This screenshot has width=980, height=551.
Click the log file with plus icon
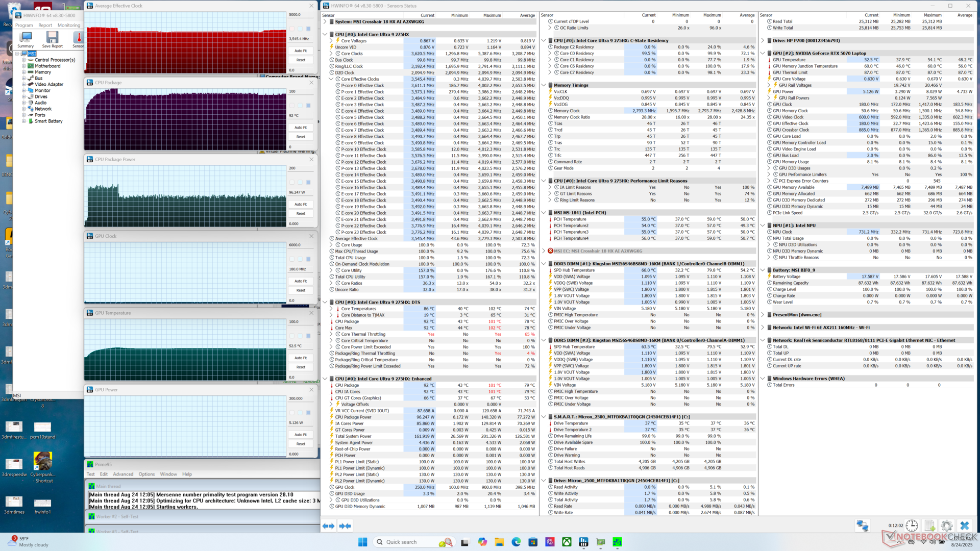[929, 525]
